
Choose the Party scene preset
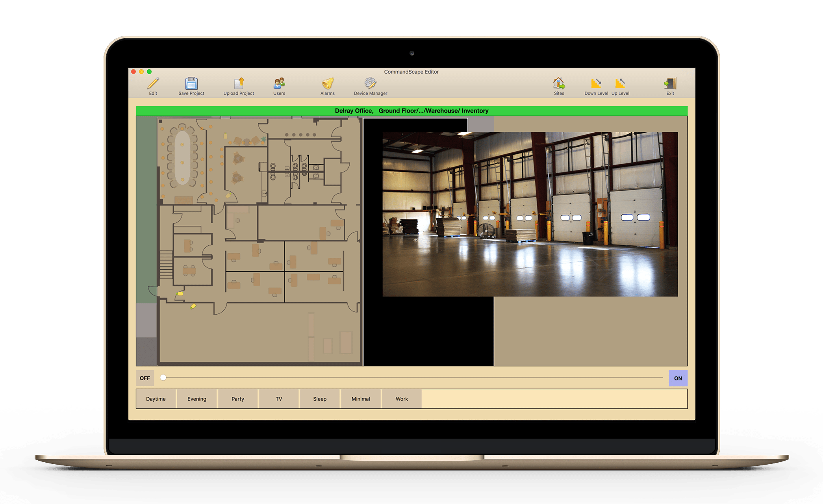pos(238,399)
